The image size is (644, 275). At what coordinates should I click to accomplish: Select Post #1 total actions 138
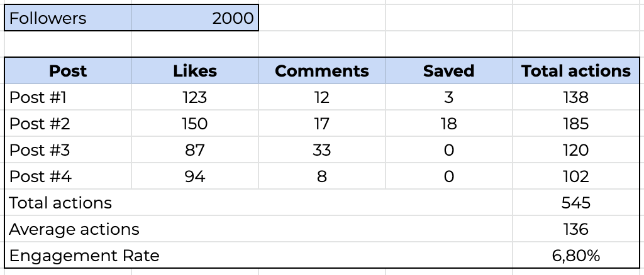click(x=575, y=97)
